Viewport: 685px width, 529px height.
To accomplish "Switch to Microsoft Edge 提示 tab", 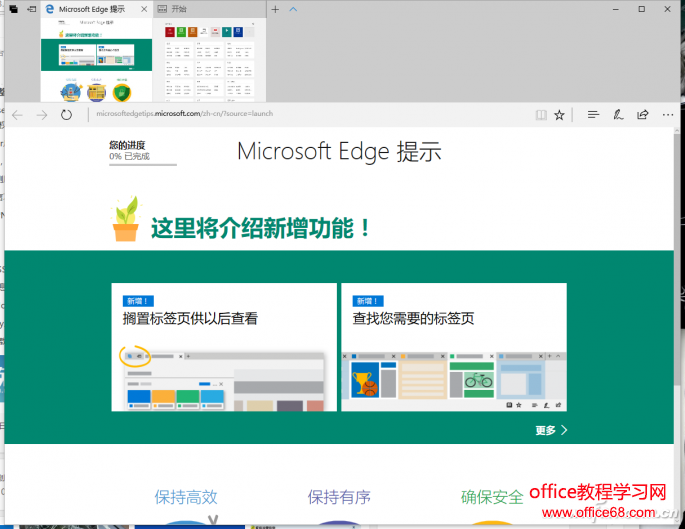I will click(92, 9).
